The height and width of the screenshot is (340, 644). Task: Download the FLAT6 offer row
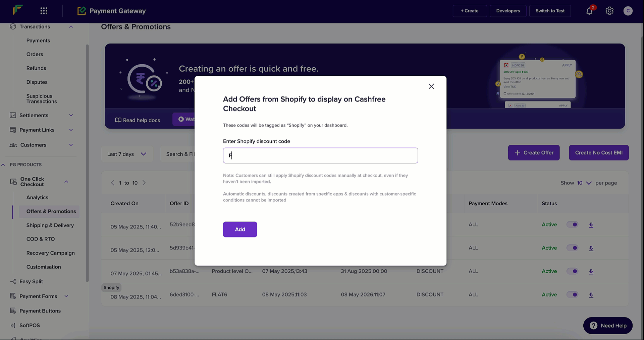click(x=591, y=295)
